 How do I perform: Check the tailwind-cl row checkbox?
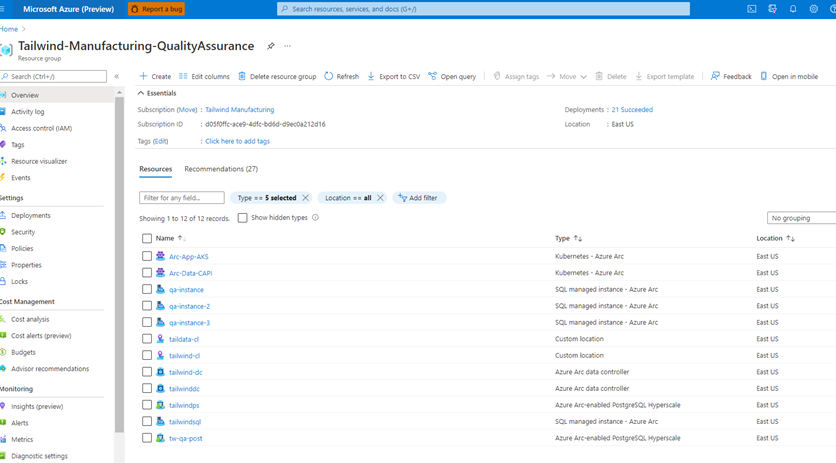tap(147, 355)
